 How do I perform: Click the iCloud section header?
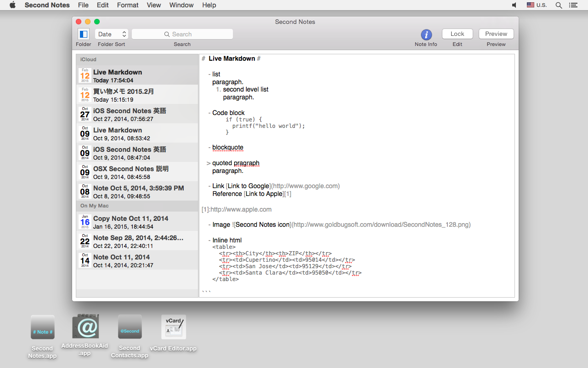(137, 59)
